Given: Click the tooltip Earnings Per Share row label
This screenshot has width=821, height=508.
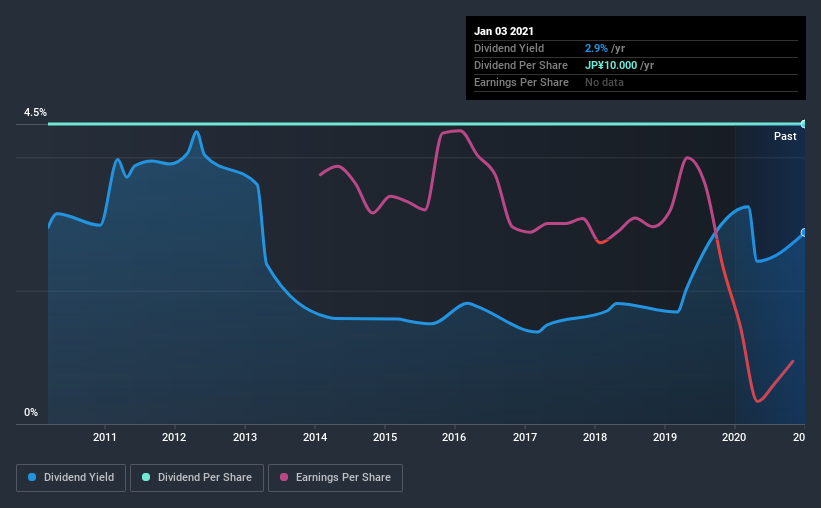Looking at the screenshot, I should (521, 82).
